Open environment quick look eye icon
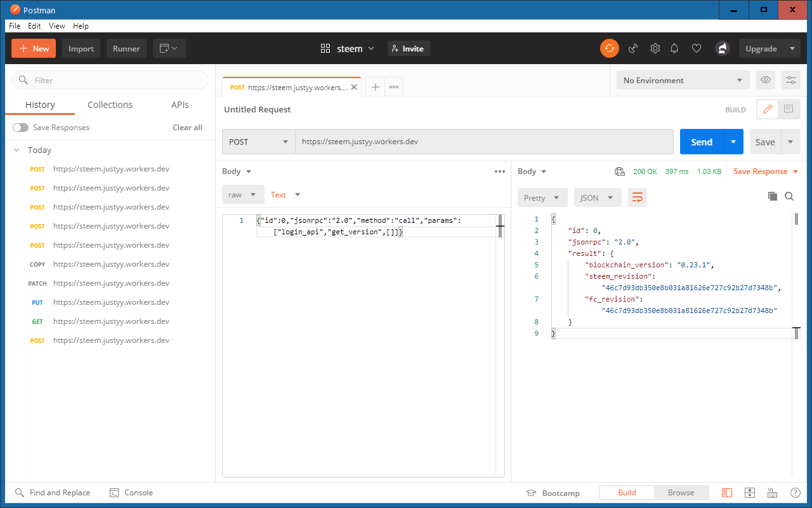 coord(766,80)
